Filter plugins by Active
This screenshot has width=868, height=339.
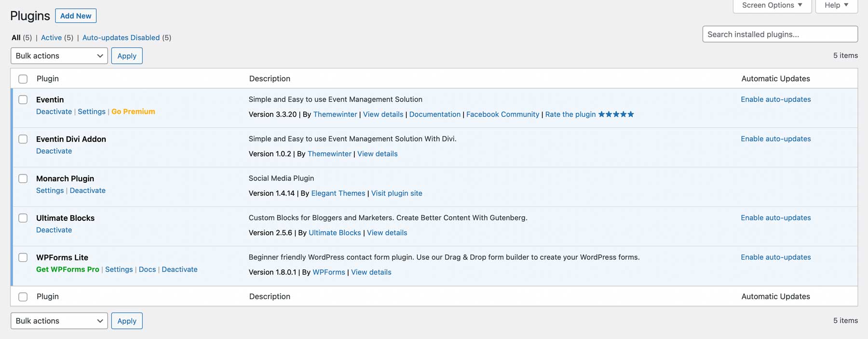tap(51, 38)
